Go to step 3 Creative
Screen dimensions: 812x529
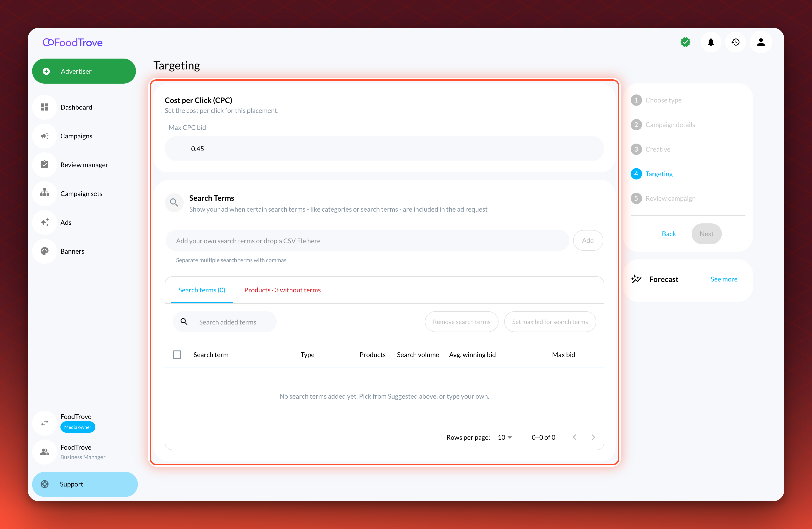[x=651, y=149]
